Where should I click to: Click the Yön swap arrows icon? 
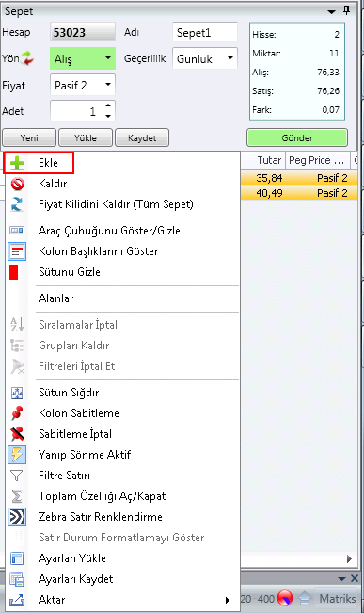(x=27, y=58)
